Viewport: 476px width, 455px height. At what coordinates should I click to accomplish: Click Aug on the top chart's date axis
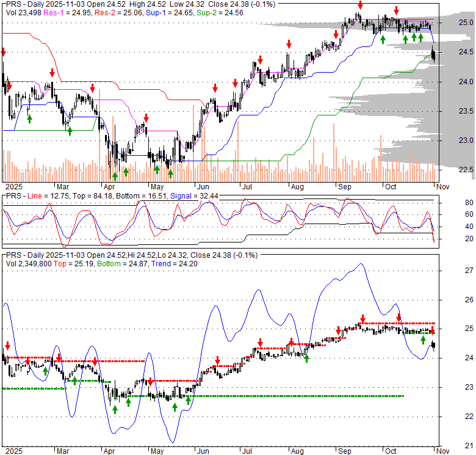click(x=297, y=187)
